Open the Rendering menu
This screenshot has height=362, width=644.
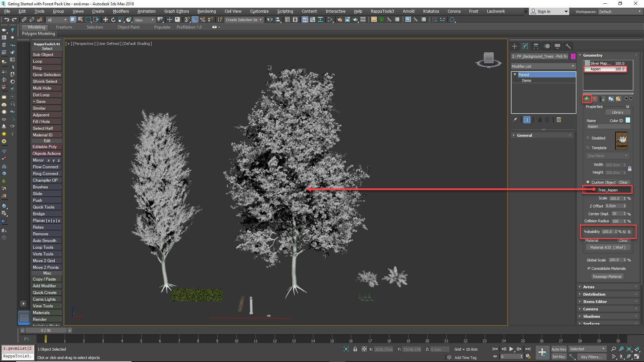tap(206, 11)
